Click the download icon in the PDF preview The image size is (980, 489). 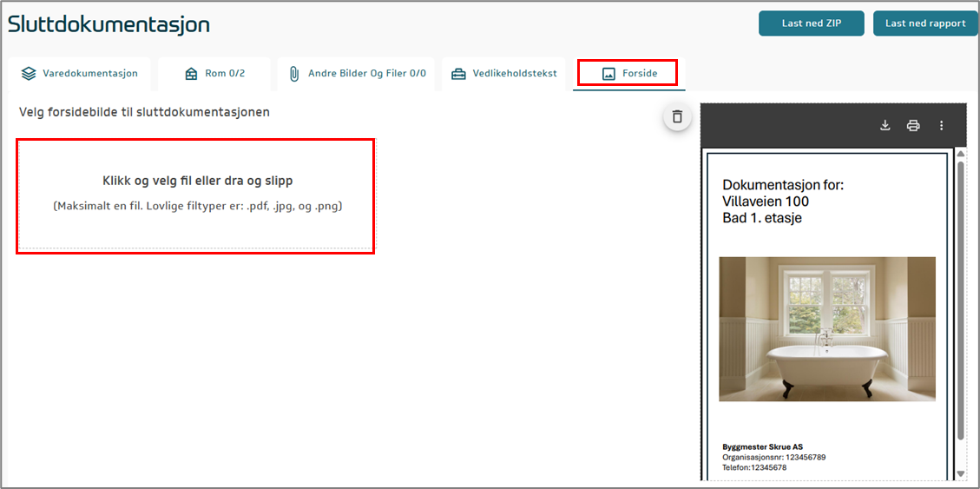pyautogui.click(x=885, y=125)
